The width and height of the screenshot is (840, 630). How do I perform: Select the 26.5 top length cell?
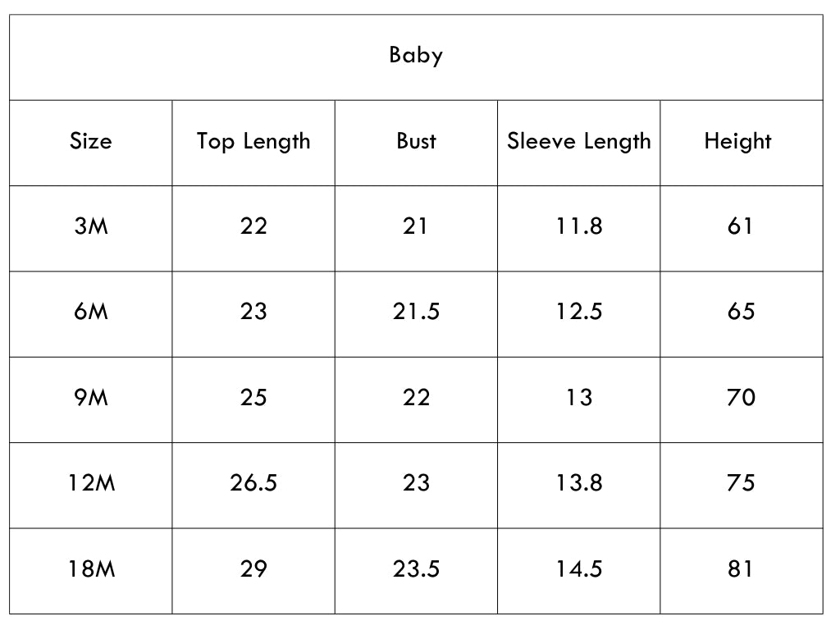(x=253, y=482)
